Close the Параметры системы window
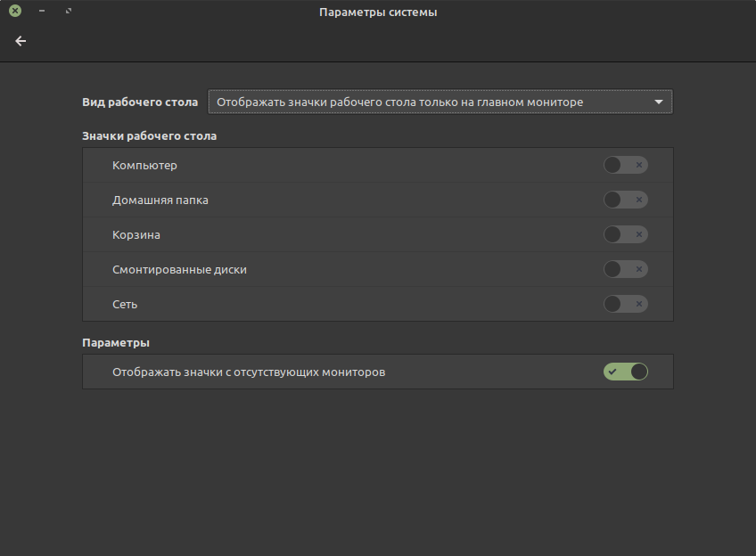This screenshot has height=556, width=756. click(15, 11)
